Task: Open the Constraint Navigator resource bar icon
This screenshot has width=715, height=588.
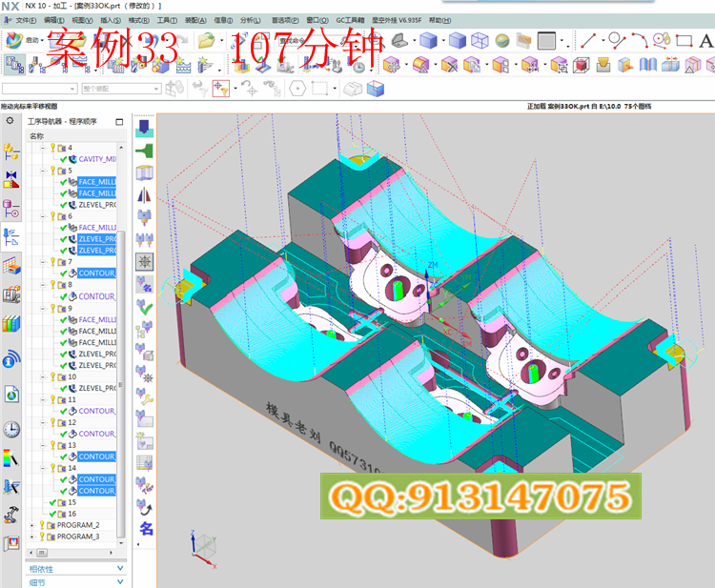Action: click(11, 180)
